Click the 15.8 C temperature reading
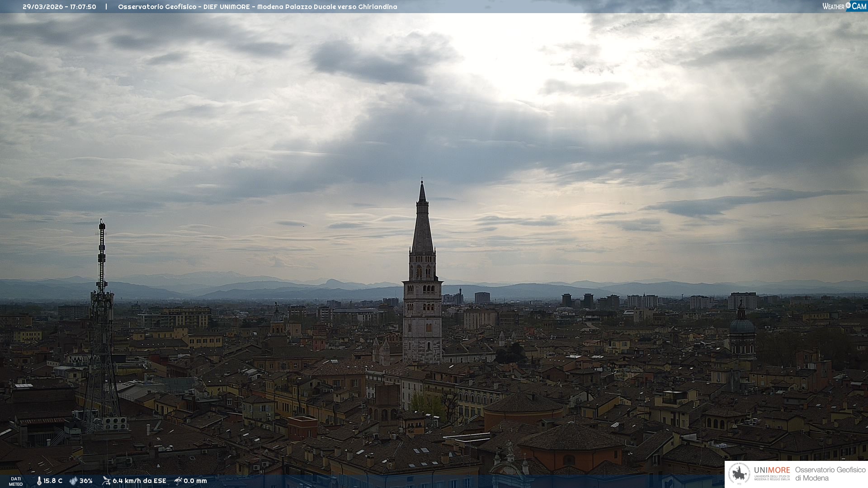The image size is (868, 488). click(53, 481)
